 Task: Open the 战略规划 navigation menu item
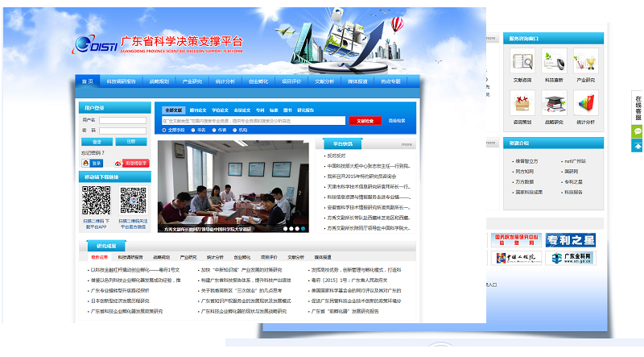pyautogui.click(x=159, y=81)
